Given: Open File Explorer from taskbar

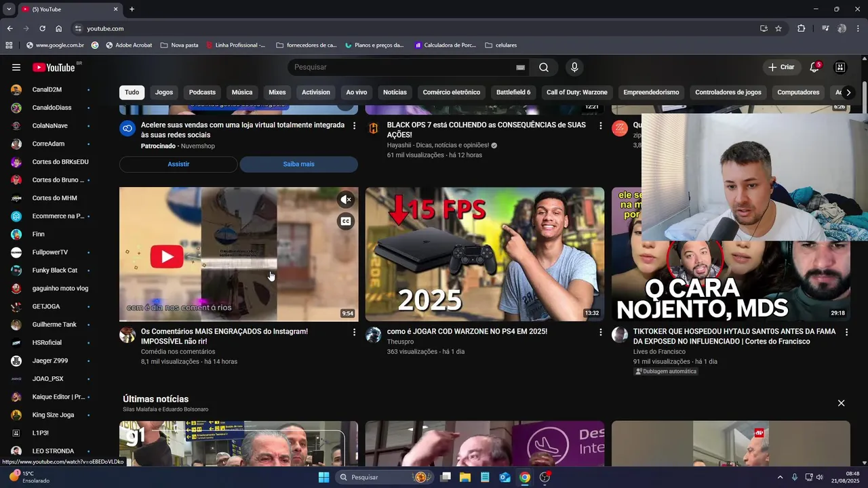Looking at the screenshot, I should (465, 477).
